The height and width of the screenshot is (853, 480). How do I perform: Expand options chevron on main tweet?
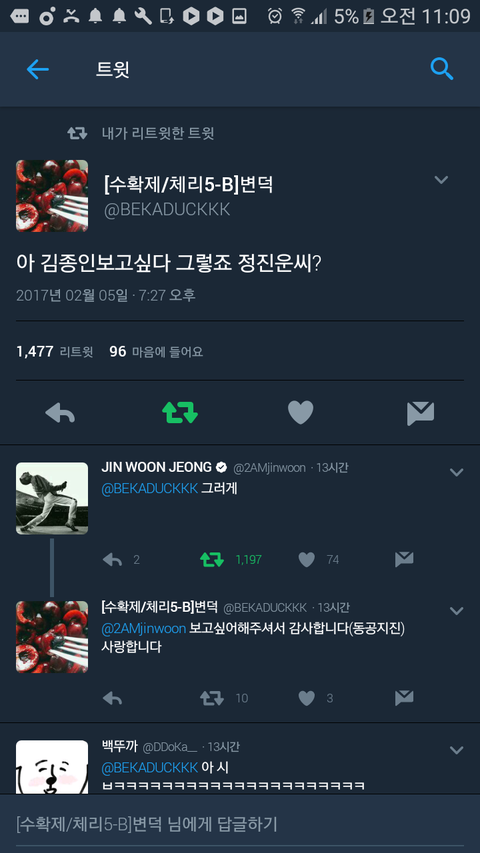click(441, 180)
